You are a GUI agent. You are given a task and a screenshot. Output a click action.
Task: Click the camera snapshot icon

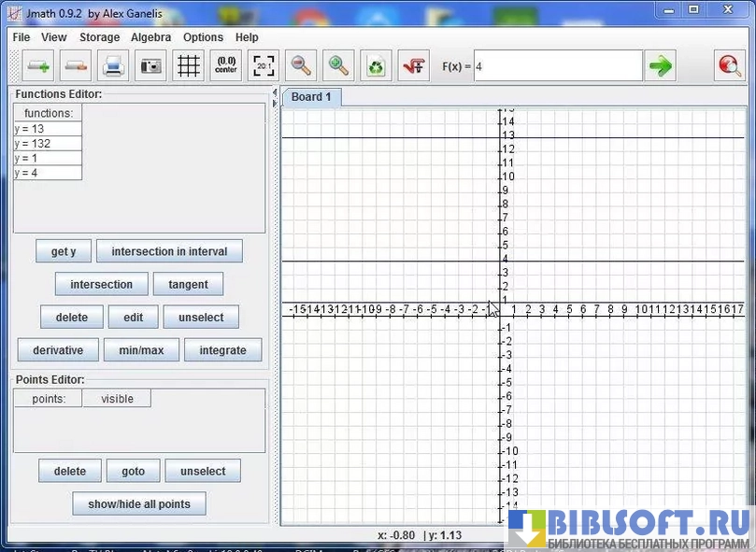[150, 66]
